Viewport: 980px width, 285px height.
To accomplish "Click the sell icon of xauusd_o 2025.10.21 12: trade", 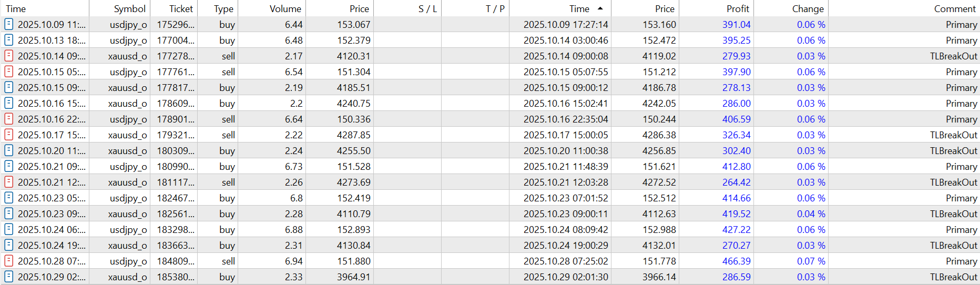I will (8, 182).
